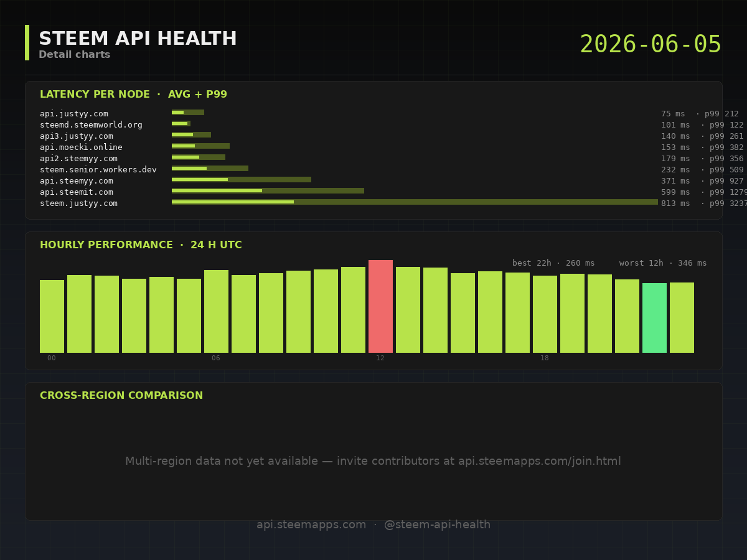Screen dimensions: 747x560
Task: Click latency bar for steem.senior.workers.dev
Action: click(x=210, y=169)
